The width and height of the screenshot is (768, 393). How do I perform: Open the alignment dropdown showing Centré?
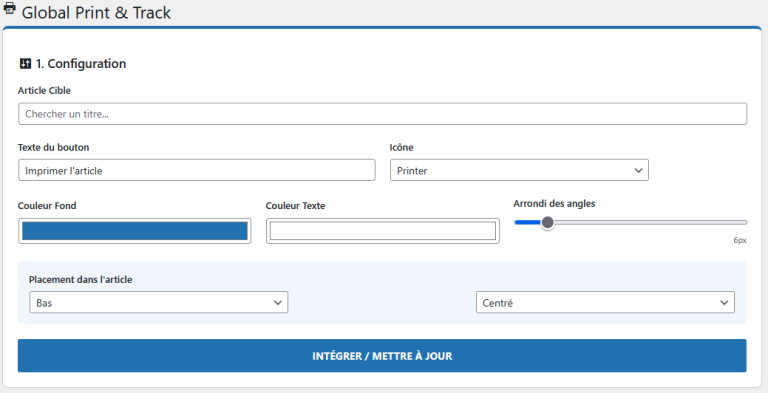pyautogui.click(x=605, y=302)
